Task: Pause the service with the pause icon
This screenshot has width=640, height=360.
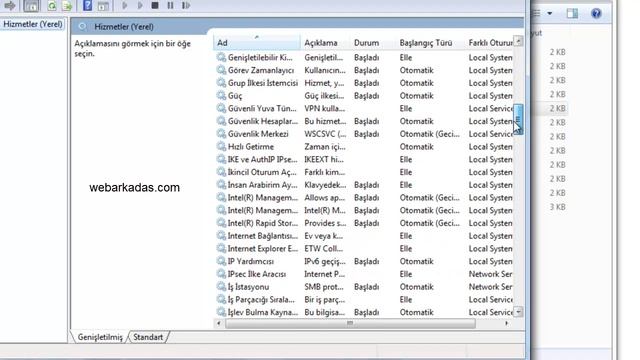Action: [170, 6]
